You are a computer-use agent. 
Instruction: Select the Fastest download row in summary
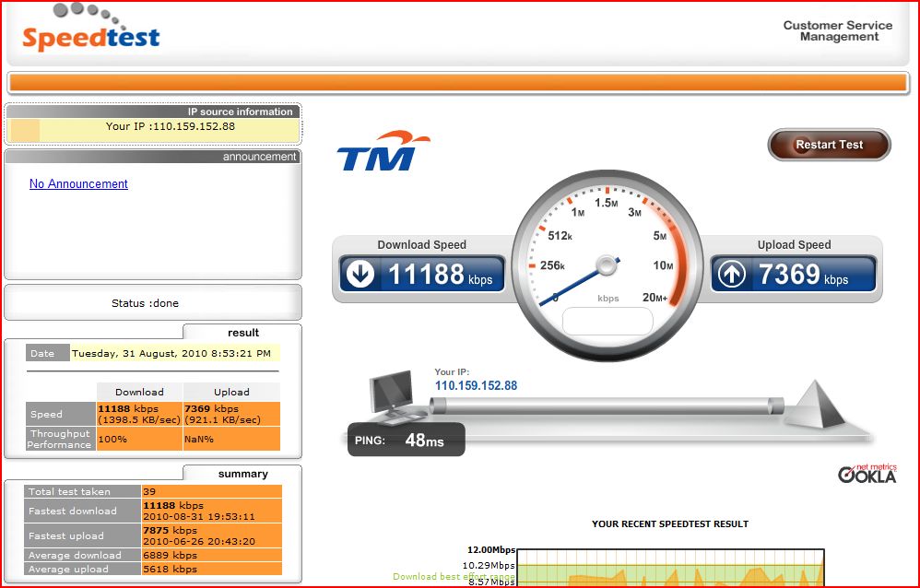coord(152,511)
